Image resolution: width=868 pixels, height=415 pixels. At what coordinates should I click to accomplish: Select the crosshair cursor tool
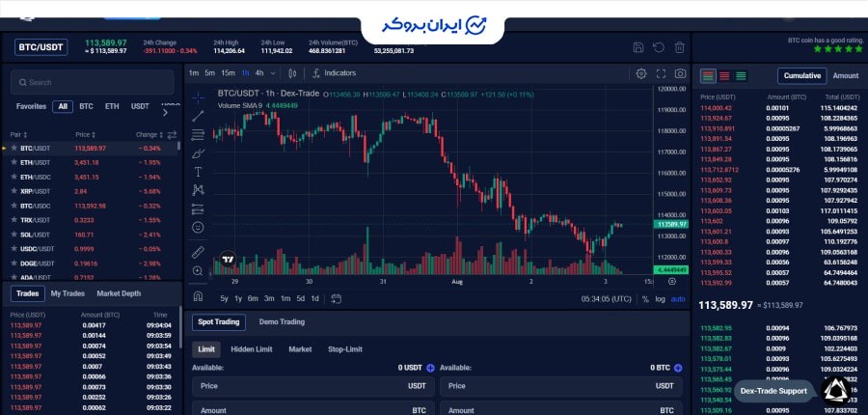tap(198, 97)
